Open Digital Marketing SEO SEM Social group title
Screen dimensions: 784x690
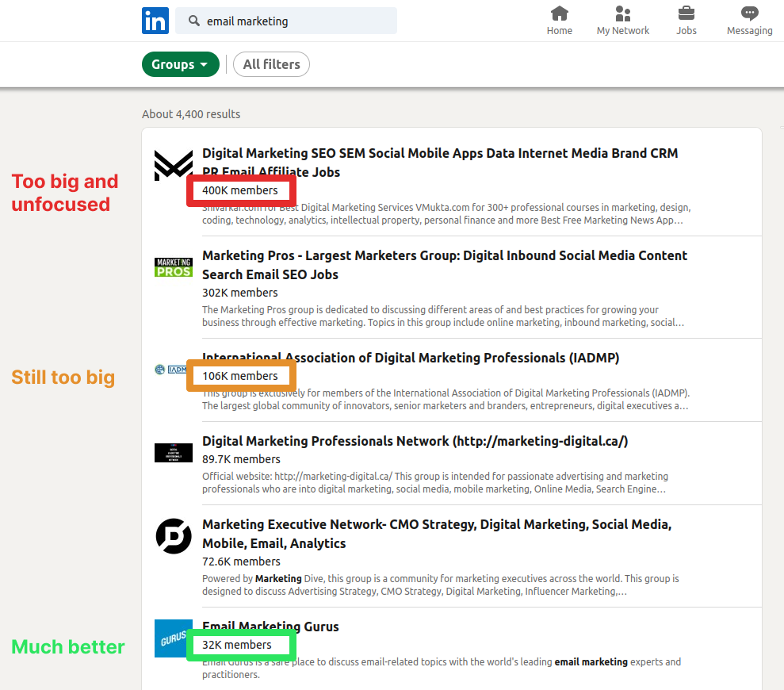coord(440,163)
